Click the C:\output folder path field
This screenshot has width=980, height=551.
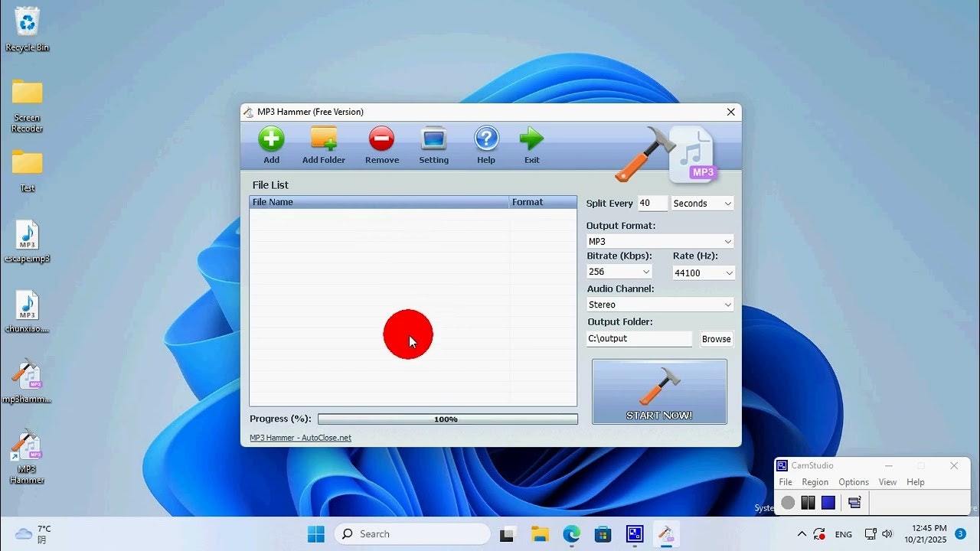point(639,339)
